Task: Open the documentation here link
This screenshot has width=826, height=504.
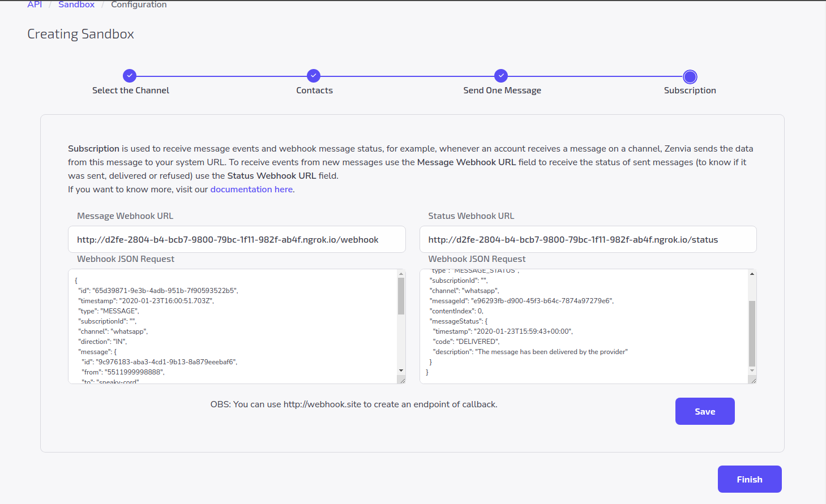Action: 251,189
